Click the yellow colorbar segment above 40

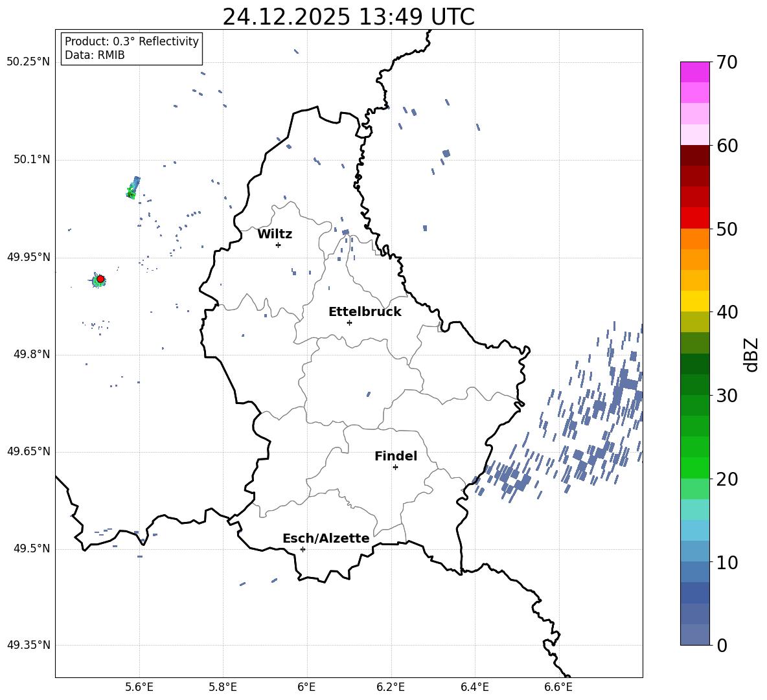695,301
